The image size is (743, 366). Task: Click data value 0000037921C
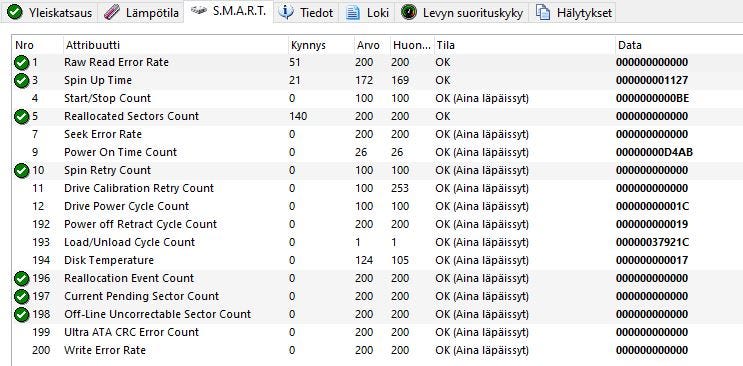[x=652, y=242]
